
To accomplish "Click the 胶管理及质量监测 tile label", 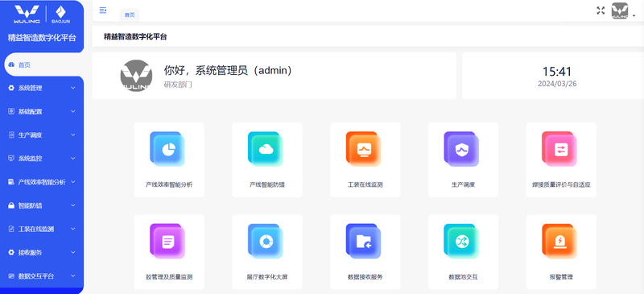I will point(169,277).
